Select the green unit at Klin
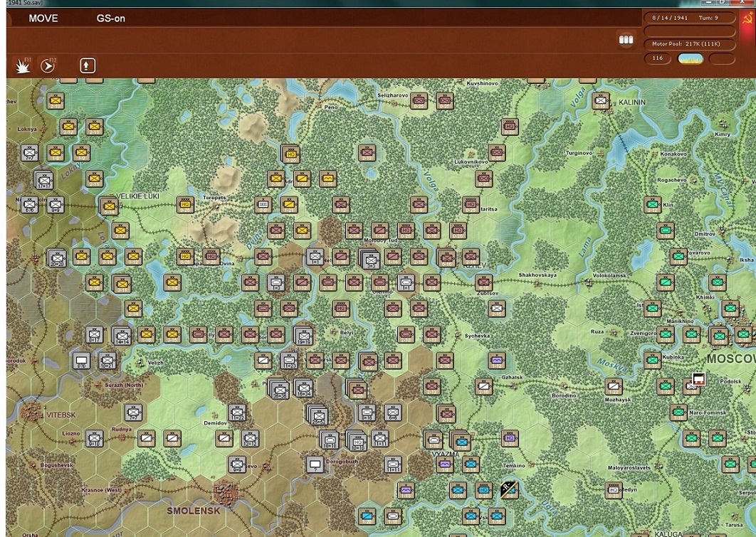756x537 pixels. (653, 204)
